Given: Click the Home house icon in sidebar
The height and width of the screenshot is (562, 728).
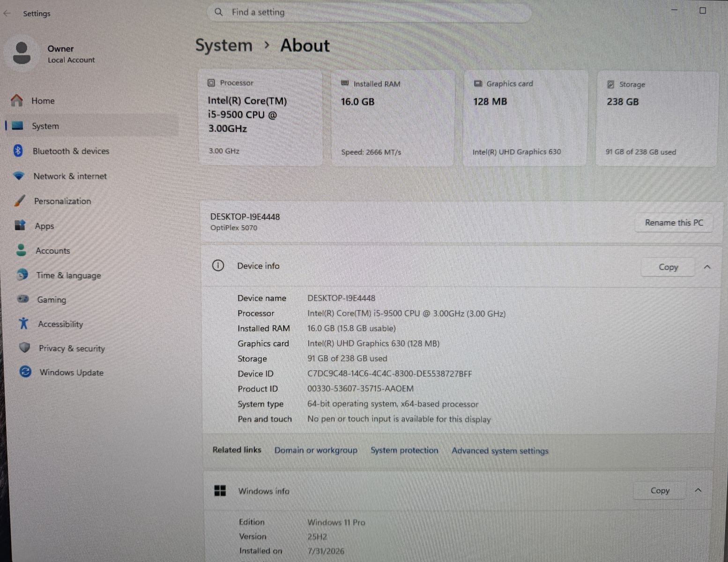Looking at the screenshot, I should click(x=17, y=100).
